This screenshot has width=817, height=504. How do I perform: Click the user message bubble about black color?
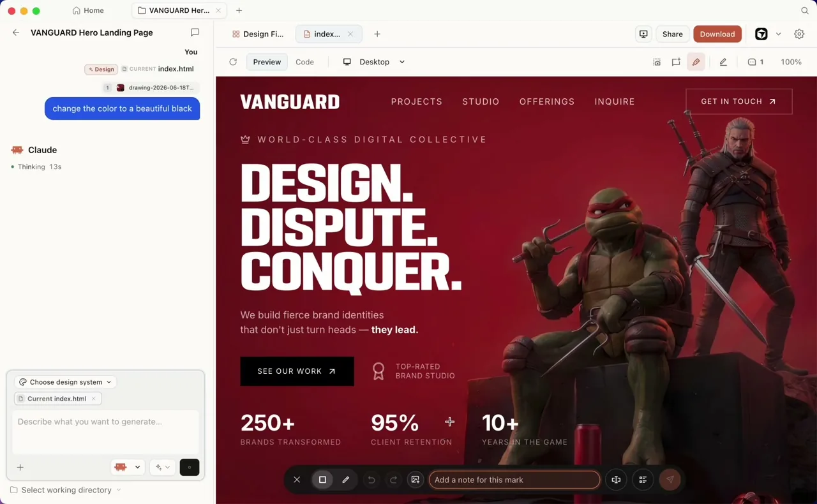pos(122,108)
